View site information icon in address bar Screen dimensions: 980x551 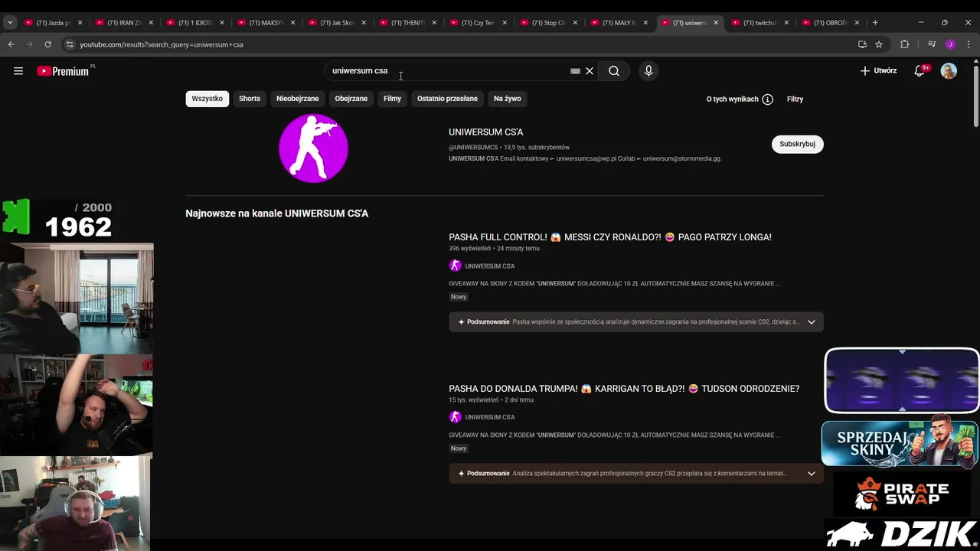(70, 44)
